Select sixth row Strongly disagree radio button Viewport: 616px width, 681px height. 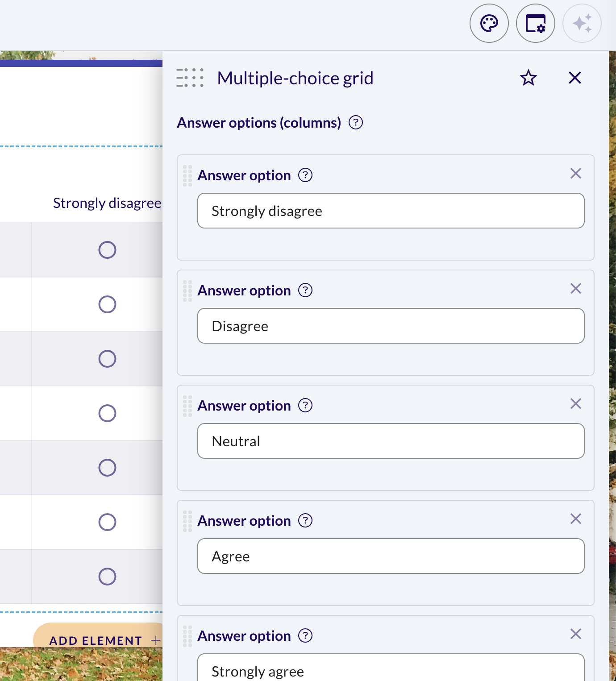point(107,522)
